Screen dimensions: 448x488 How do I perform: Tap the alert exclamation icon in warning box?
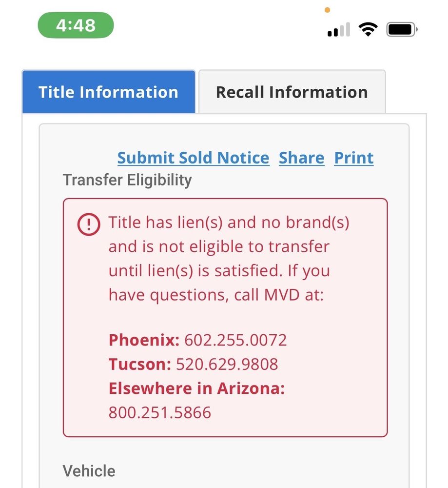point(89,224)
